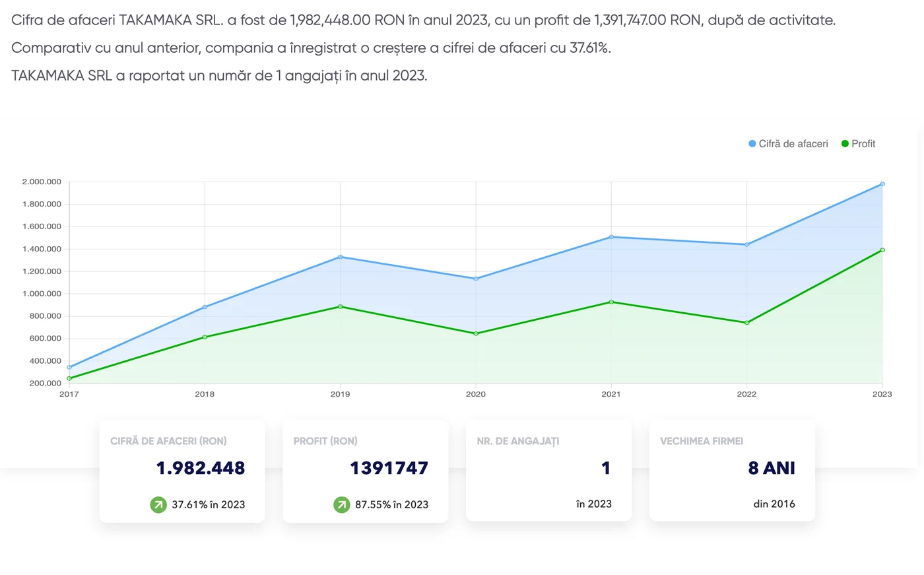Click the 37.61% în 2023 growth text
This screenshot has width=924, height=575.
pos(209,505)
